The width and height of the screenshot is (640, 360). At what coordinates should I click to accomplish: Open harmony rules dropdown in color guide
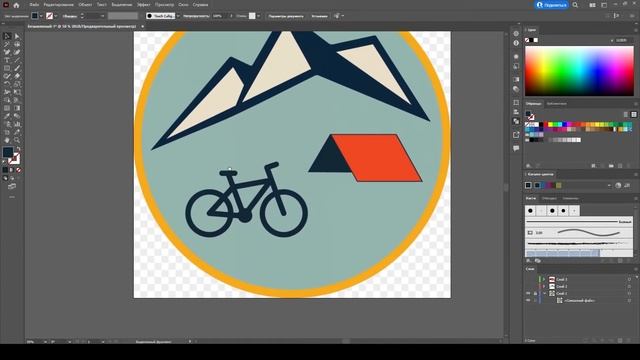pyautogui.click(x=609, y=185)
